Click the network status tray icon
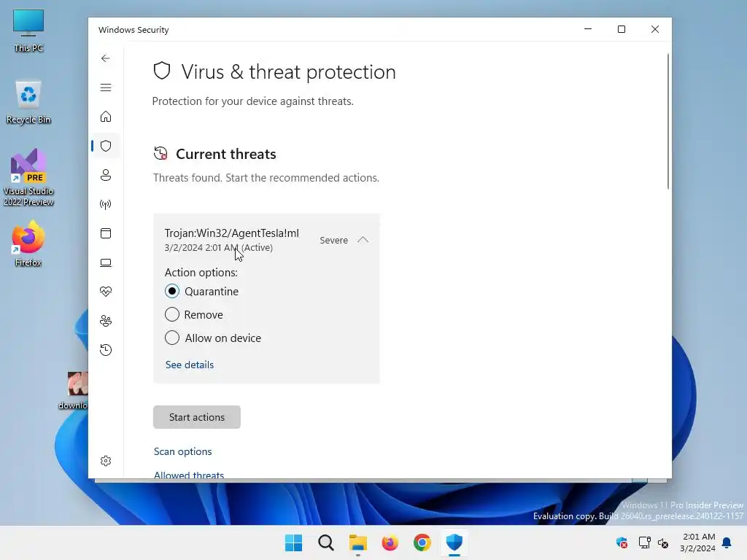Image resolution: width=747 pixels, height=560 pixels. click(x=645, y=542)
